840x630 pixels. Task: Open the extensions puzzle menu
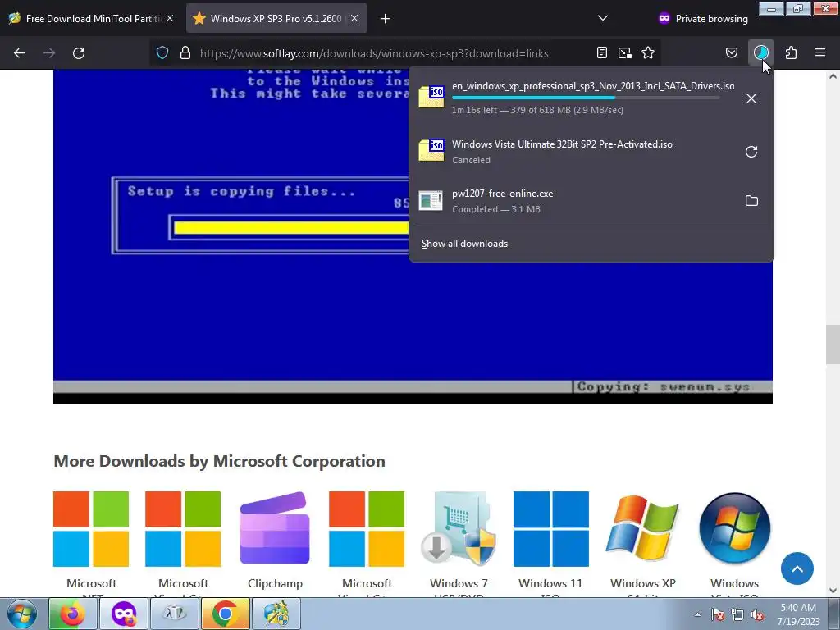(792, 53)
